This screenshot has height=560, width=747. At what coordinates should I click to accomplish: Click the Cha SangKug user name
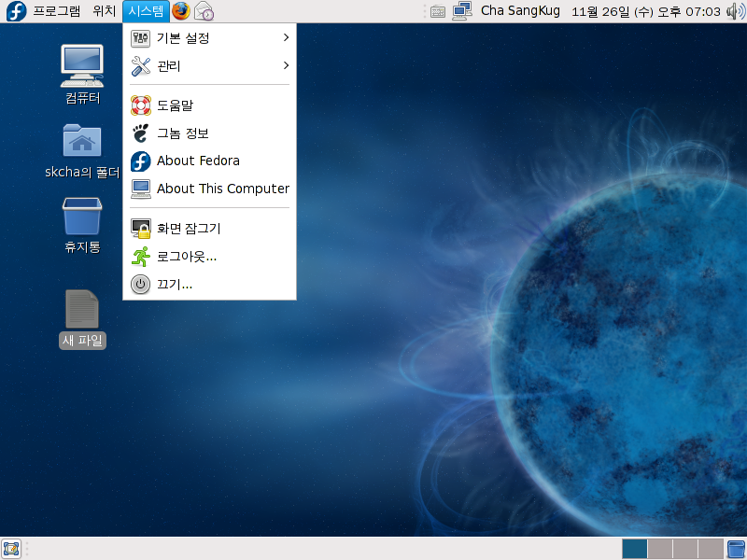[520, 11]
